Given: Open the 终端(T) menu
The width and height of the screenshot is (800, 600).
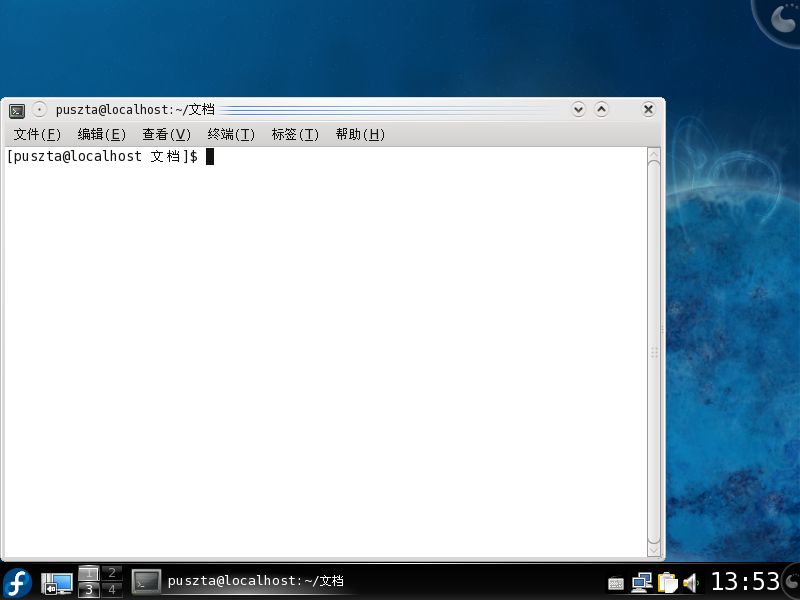Looking at the screenshot, I should coord(231,134).
